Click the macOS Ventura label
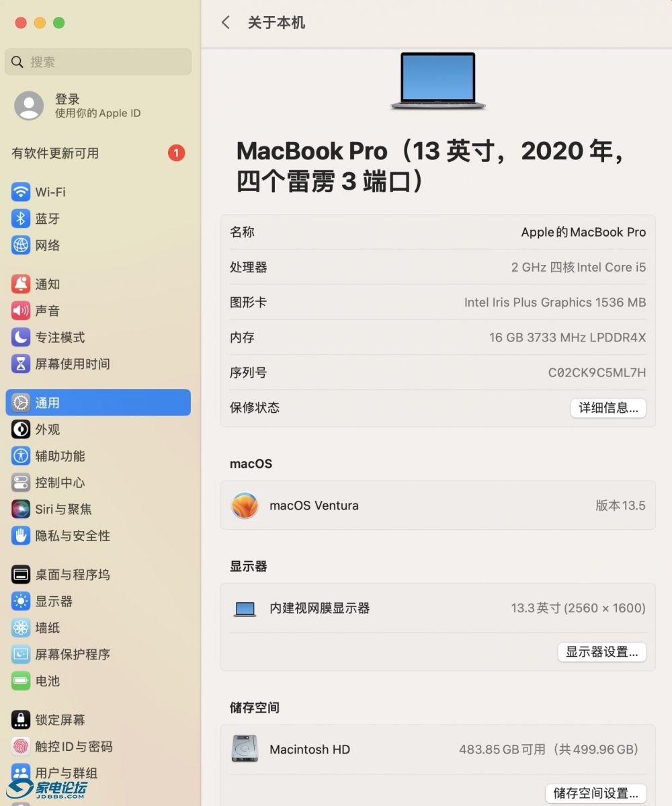The width and height of the screenshot is (672, 806). click(x=314, y=506)
